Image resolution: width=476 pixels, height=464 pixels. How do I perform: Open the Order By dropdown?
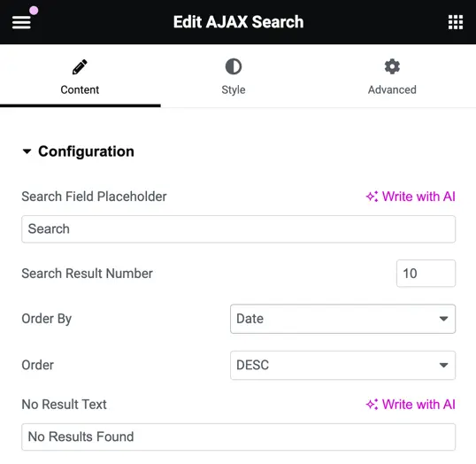tap(342, 319)
